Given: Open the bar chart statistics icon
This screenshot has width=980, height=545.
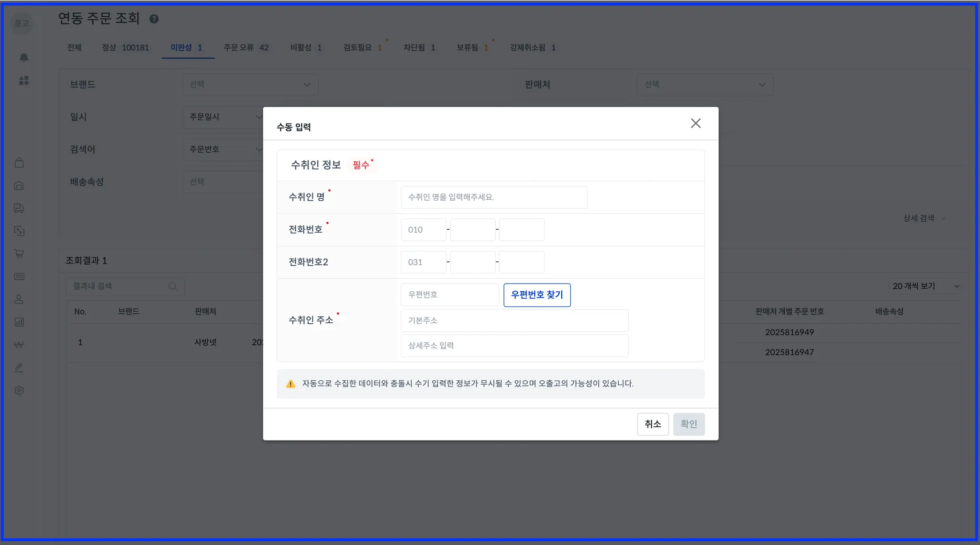Looking at the screenshot, I should 19,322.
